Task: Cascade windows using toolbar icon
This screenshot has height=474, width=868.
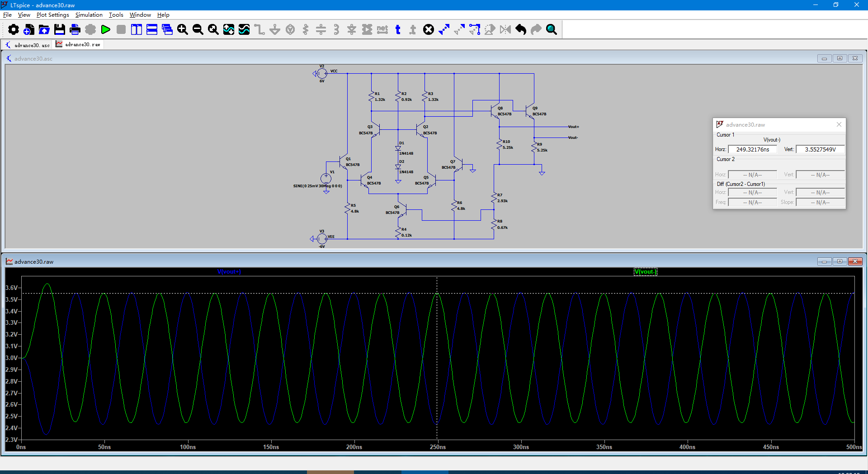Action: coord(167,30)
